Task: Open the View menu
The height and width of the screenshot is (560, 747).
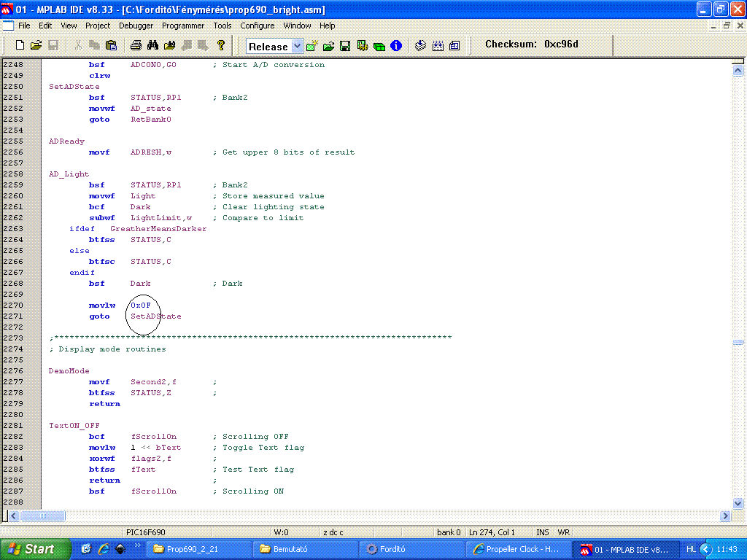Action: (69, 26)
